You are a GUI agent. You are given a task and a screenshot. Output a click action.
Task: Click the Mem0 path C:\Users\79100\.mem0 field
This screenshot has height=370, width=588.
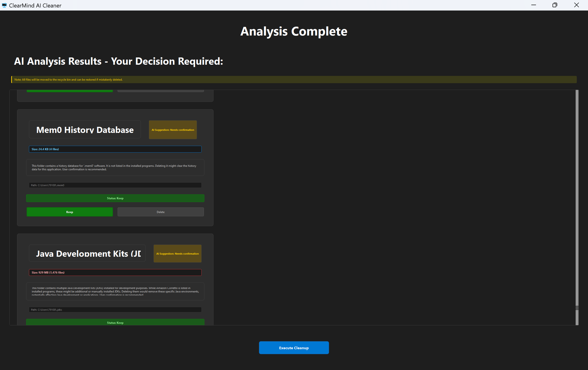pyautogui.click(x=115, y=185)
